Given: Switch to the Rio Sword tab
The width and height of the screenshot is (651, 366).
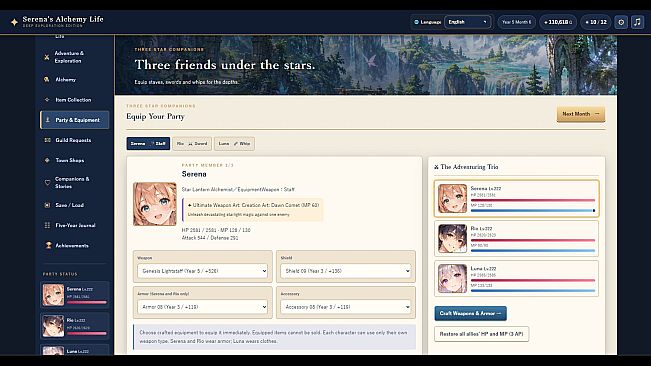Looking at the screenshot, I should click(192, 144).
